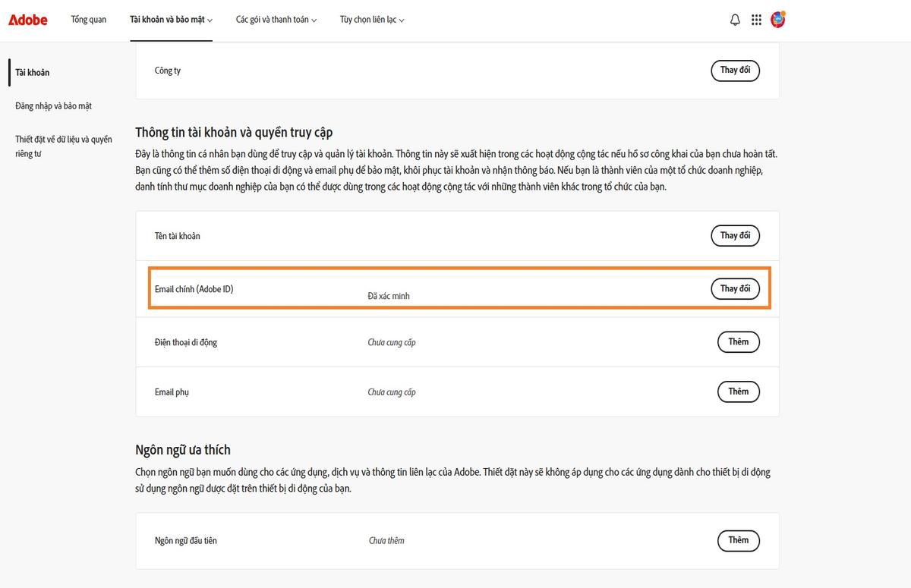The width and height of the screenshot is (911, 588).
Task: Click Thay đổi for Tên tài khoản
Action: (x=734, y=235)
